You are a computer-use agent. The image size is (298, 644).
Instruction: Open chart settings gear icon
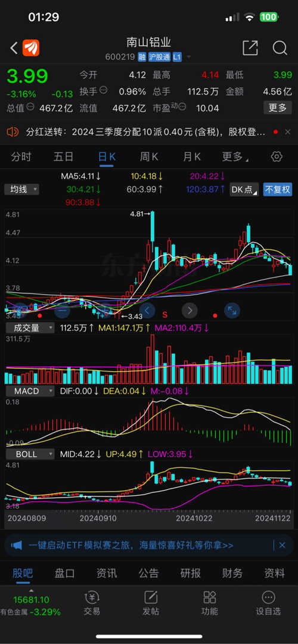coord(277,157)
